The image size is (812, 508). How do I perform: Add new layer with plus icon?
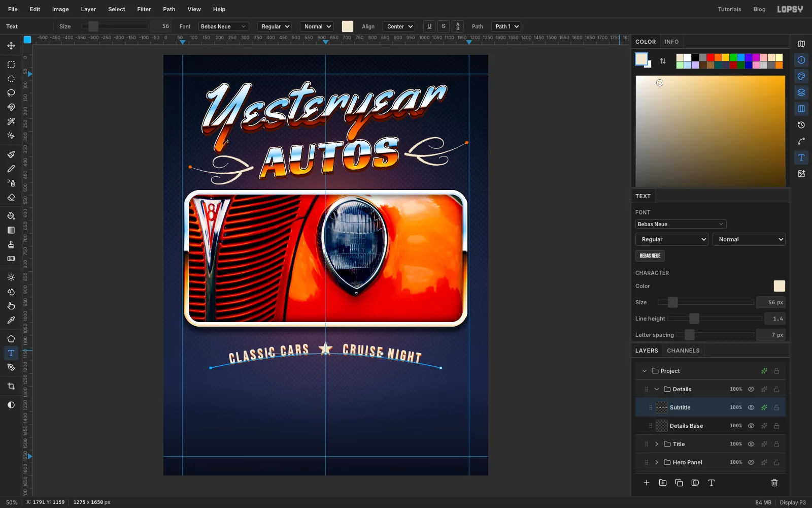(647, 483)
